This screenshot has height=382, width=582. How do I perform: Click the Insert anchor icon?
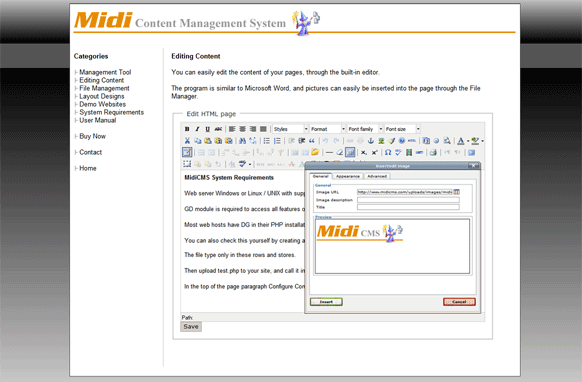tap(370, 141)
